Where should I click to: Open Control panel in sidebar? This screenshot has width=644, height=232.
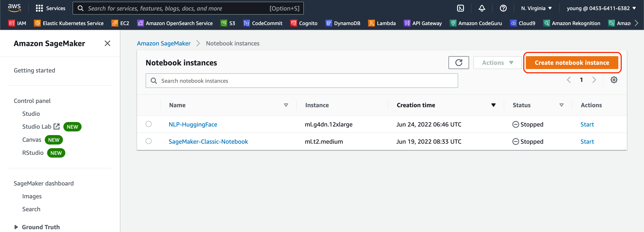point(32,101)
